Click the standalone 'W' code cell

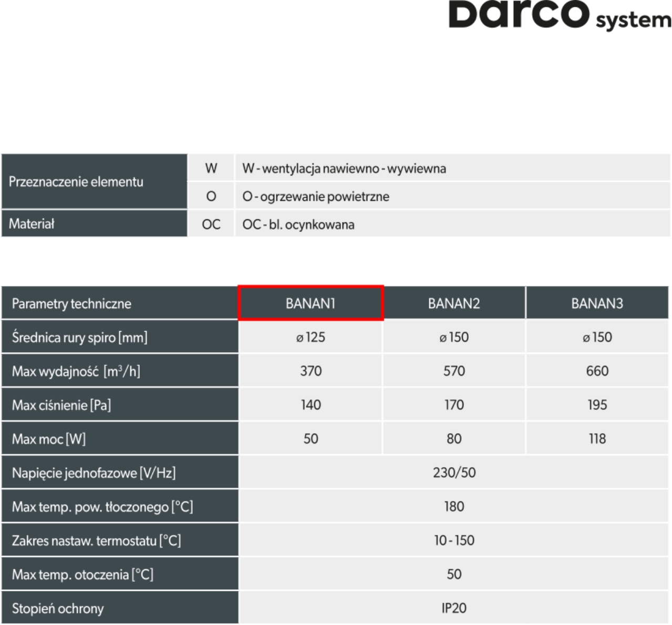pos(211,168)
